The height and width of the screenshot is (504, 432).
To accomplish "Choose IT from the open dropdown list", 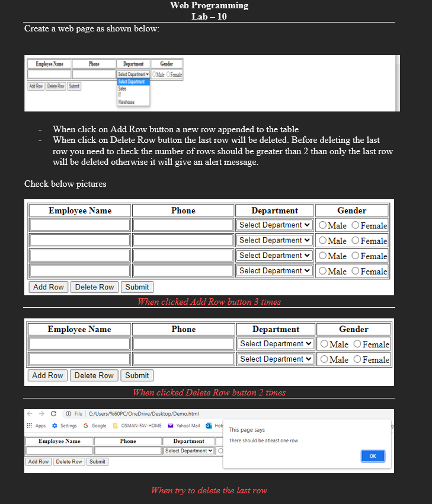I will click(x=133, y=95).
